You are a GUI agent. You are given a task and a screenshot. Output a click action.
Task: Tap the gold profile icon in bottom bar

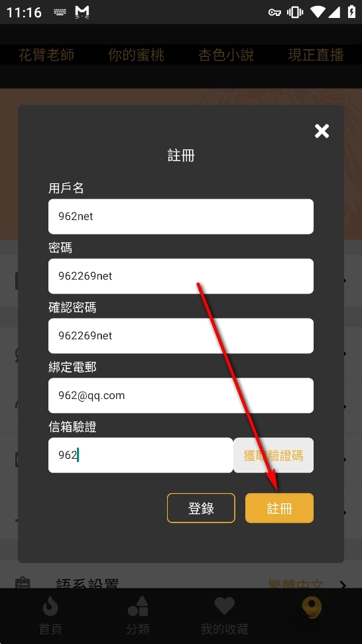(312, 608)
